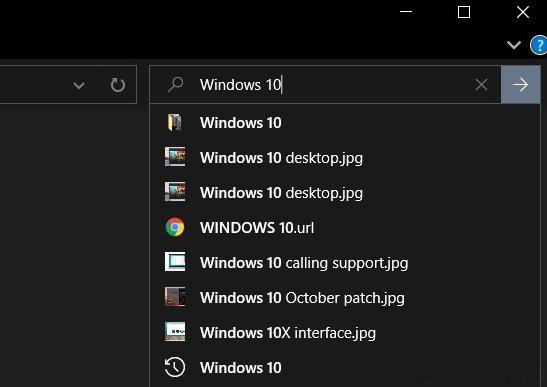
Task: Close the File Explorer window
Action: tap(523, 12)
